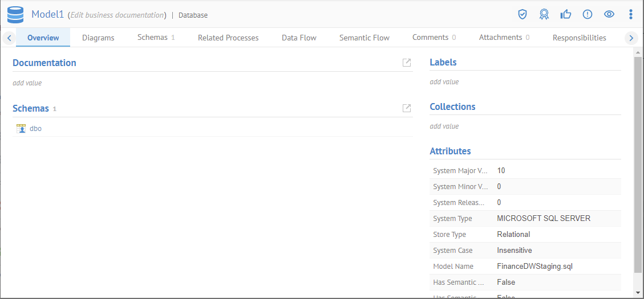Open the Data Flow tab
644x299 pixels.
point(299,38)
